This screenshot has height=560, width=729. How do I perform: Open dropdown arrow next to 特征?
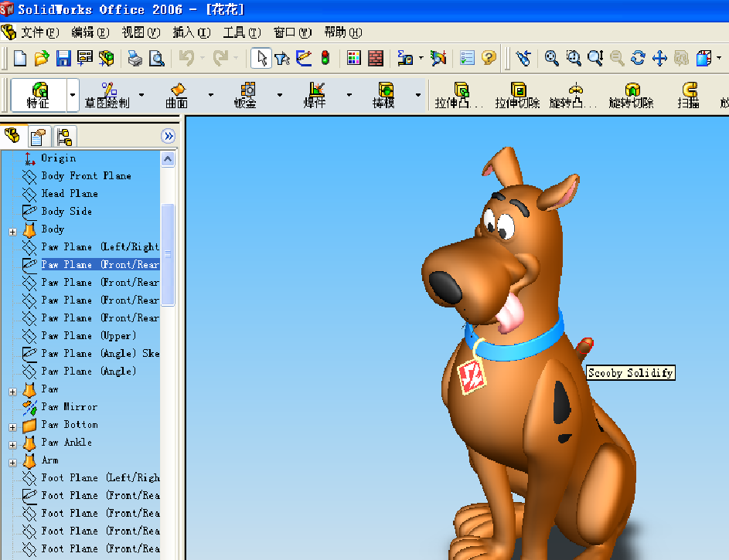[x=73, y=95]
